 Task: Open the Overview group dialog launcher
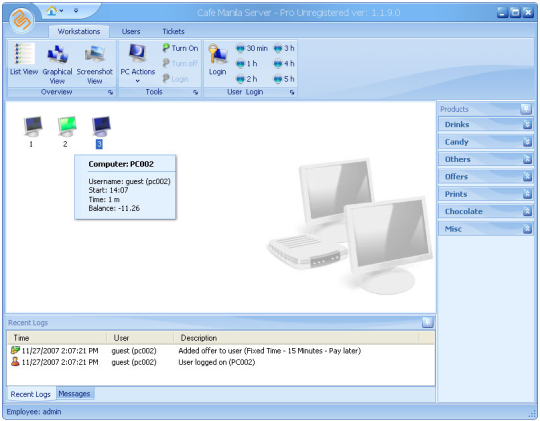[110, 92]
